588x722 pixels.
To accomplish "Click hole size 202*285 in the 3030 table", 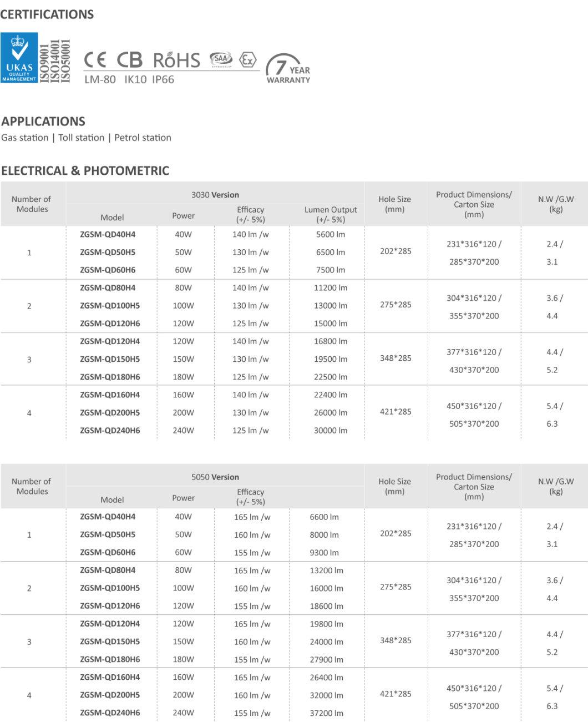I will pyautogui.click(x=396, y=251).
